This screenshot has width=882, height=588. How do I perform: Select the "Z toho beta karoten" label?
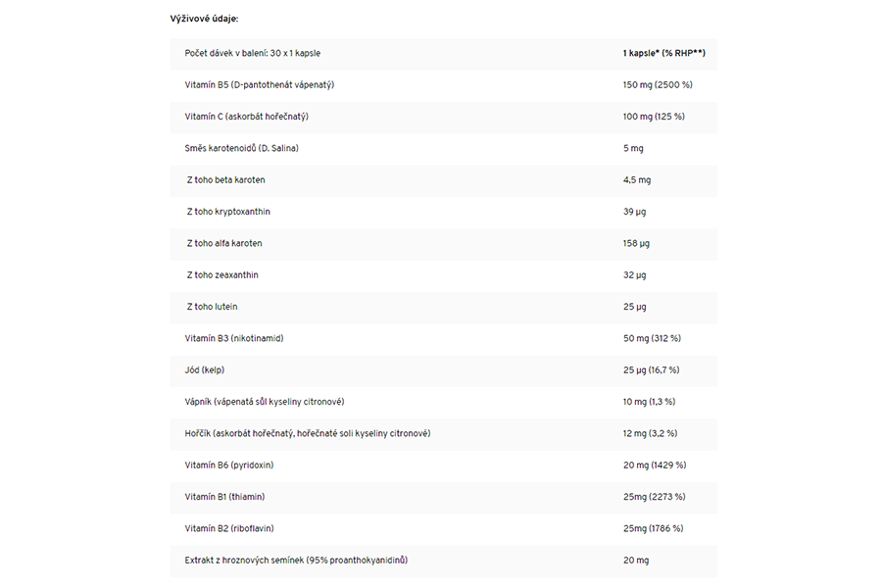point(225,180)
